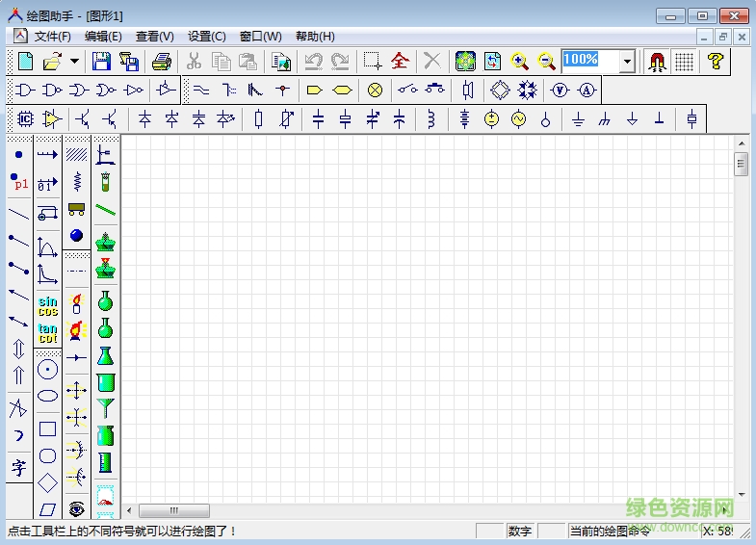The height and width of the screenshot is (545, 756).
Task: Select the NOT gate inverter symbol
Action: click(x=134, y=91)
